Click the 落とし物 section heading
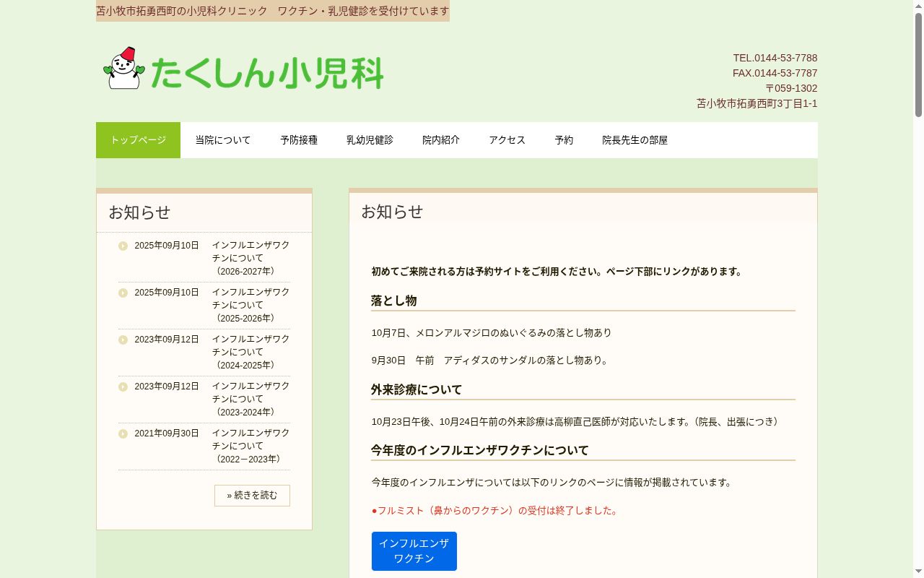This screenshot has width=924, height=578. [394, 301]
